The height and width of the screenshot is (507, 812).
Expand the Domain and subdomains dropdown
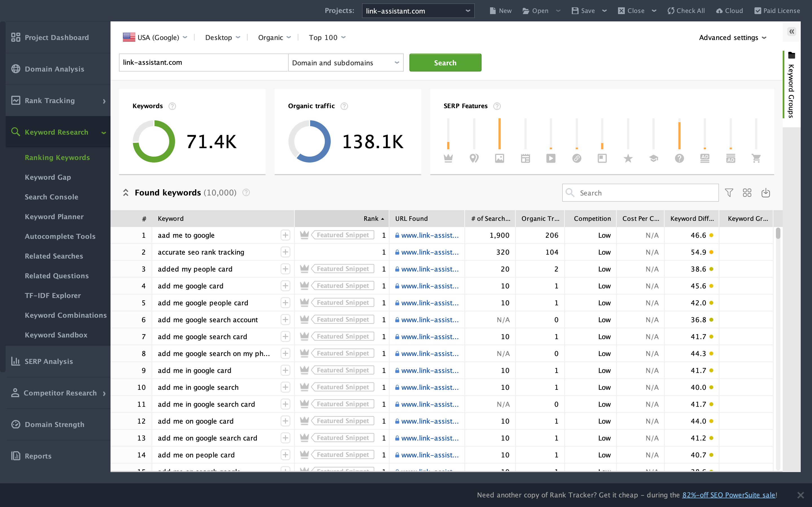tap(346, 63)
